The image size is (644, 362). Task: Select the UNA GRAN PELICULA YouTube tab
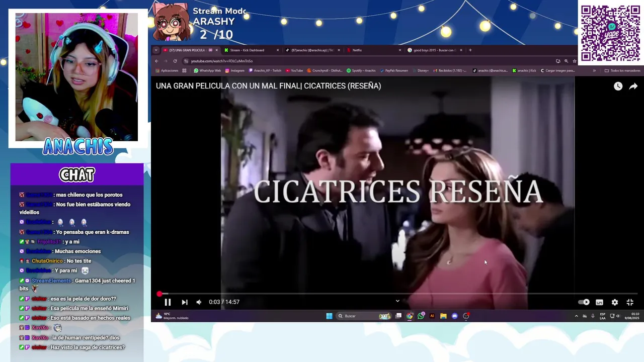click(190, 50)
